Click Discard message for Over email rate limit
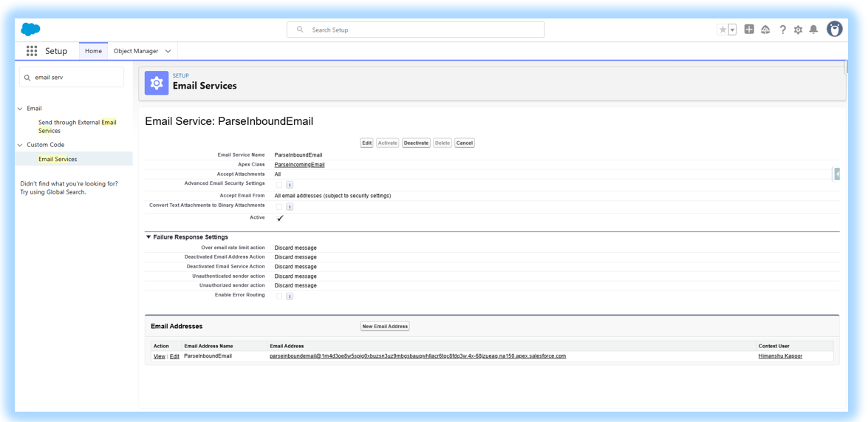Image resolution: width=868 pixels, height=422 pixels. point(295,248)
